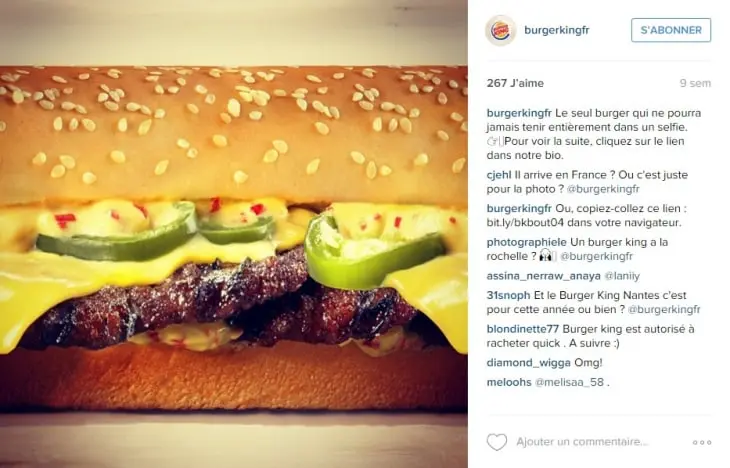Image resolution: width=730 pixels, height=468 pixels.
Task: Click the Ajouter un commentaire field
Action: 582,441
